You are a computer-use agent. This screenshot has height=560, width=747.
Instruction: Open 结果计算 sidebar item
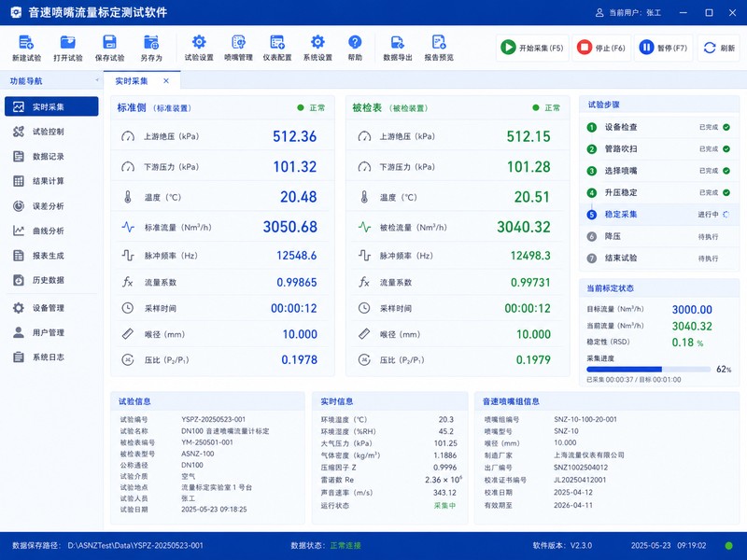[51, 181]
